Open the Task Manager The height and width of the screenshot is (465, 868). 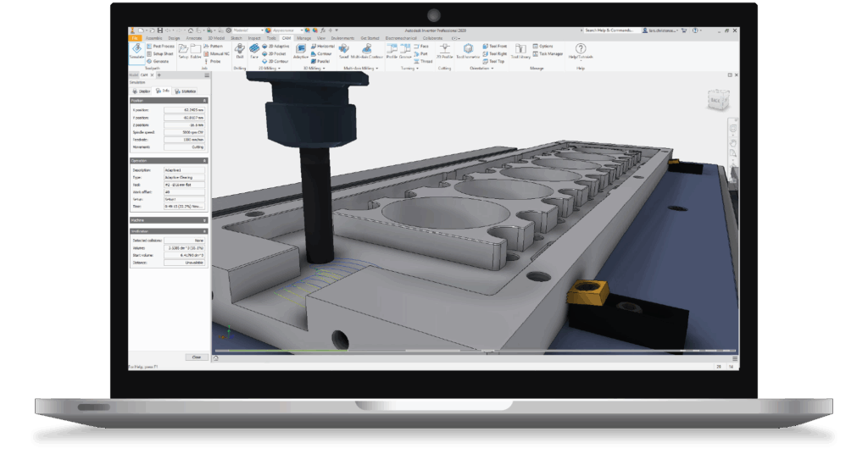pos(548,54)
